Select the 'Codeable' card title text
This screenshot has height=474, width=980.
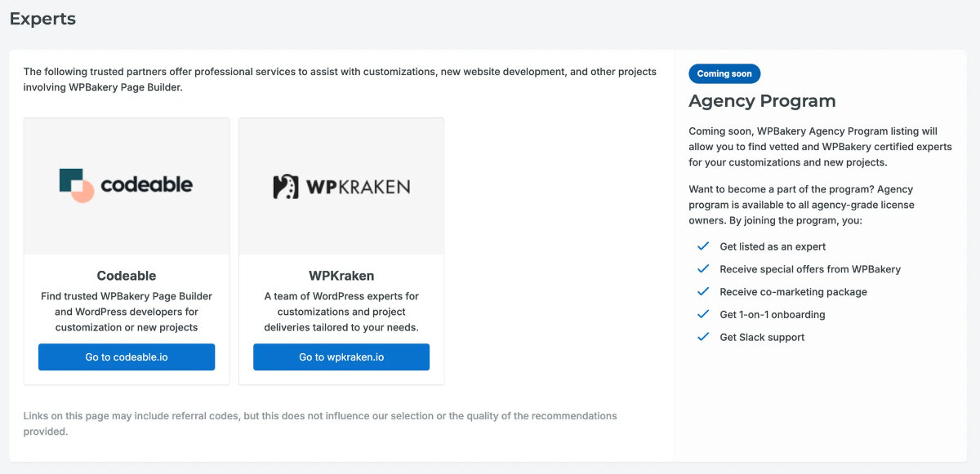click(x=126, y=276)
